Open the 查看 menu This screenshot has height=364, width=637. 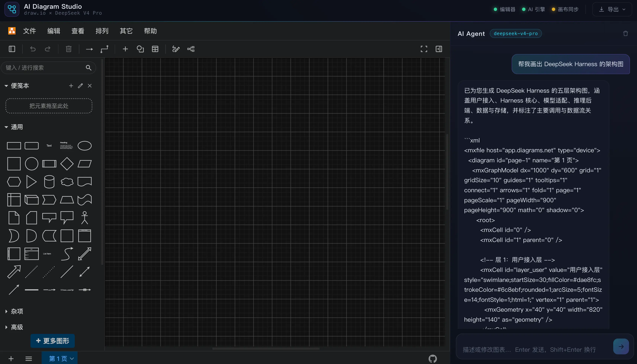coord(78,31)
